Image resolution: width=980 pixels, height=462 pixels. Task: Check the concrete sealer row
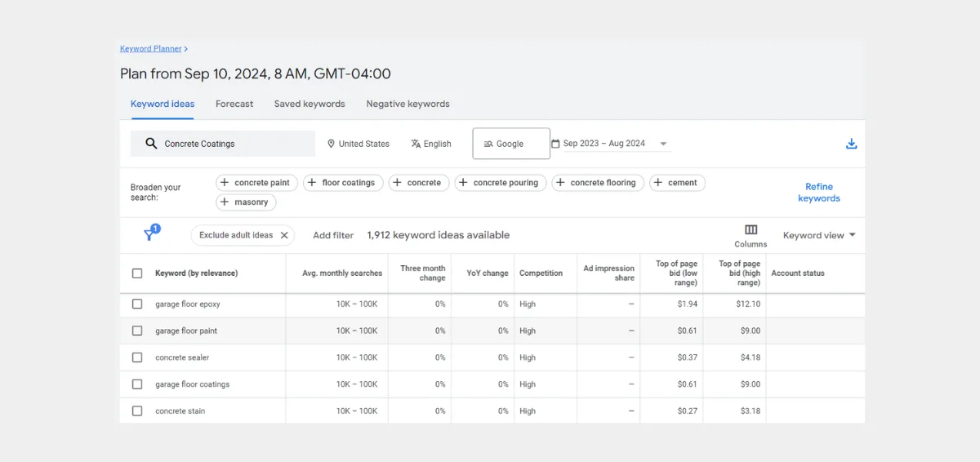[137, 358]
